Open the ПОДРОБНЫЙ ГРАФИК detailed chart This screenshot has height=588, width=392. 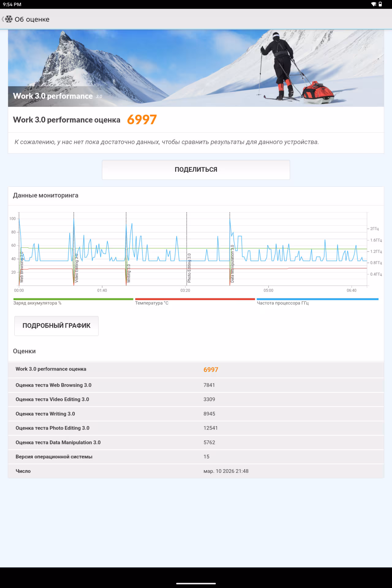pos(56,326)
